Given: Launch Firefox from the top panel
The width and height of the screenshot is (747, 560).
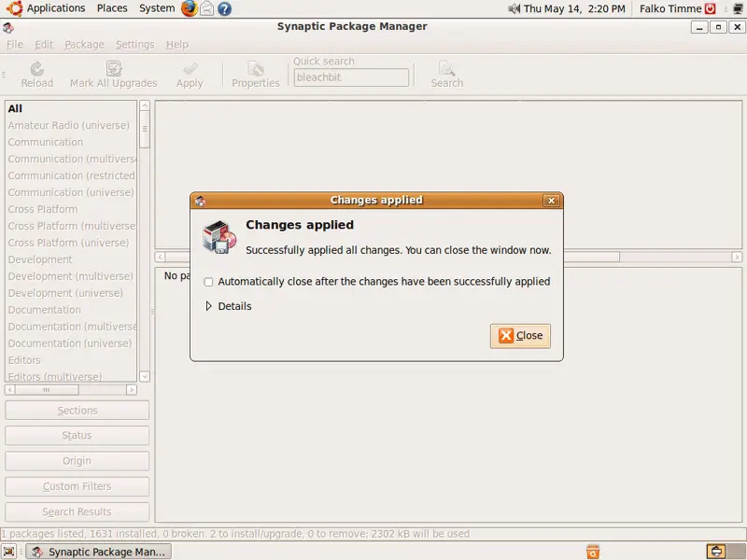Looking at the screenshot, I should pyautogui.click(x=189, y=8).
